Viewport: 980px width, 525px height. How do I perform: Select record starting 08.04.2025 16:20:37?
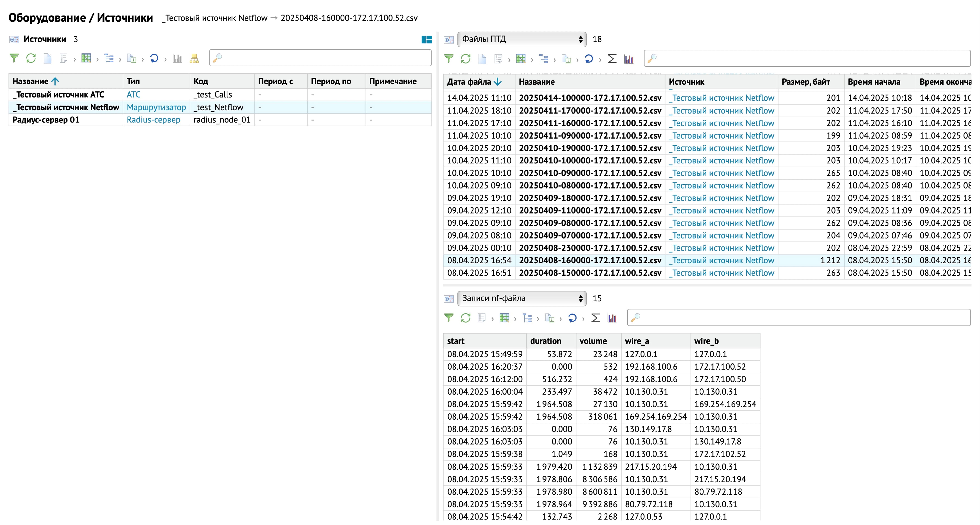point(601,367)
